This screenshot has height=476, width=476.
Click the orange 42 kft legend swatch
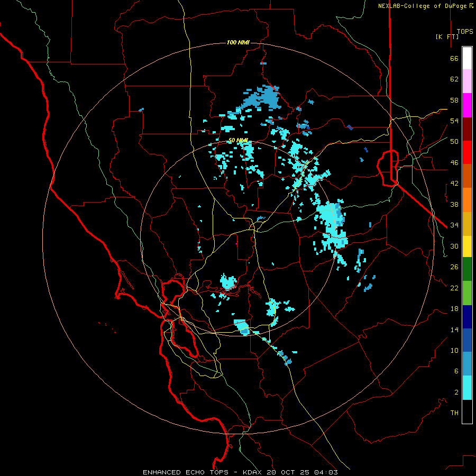tap(467, 200)
